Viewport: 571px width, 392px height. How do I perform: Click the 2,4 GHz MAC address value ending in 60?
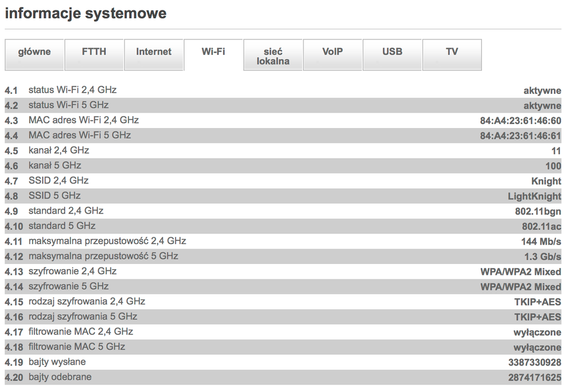click(x=520, y=121)
